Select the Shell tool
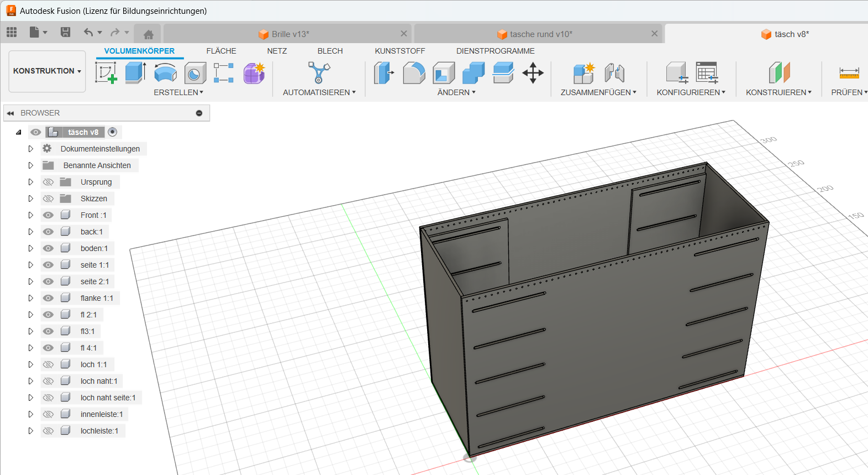 [x=444, y=72]
